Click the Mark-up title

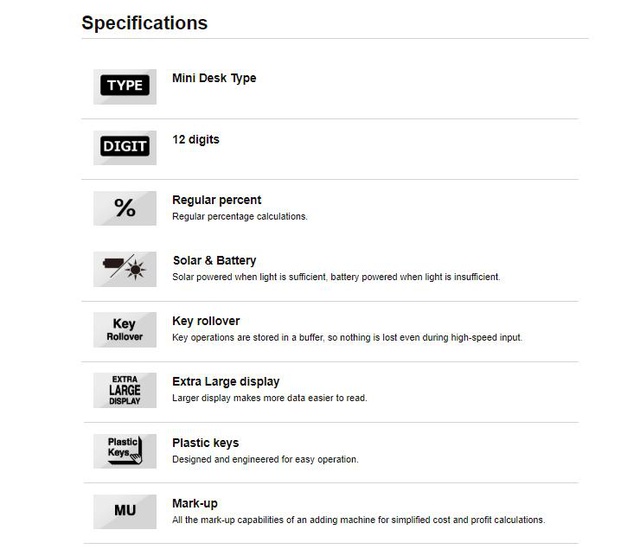[x=195, y=504]
